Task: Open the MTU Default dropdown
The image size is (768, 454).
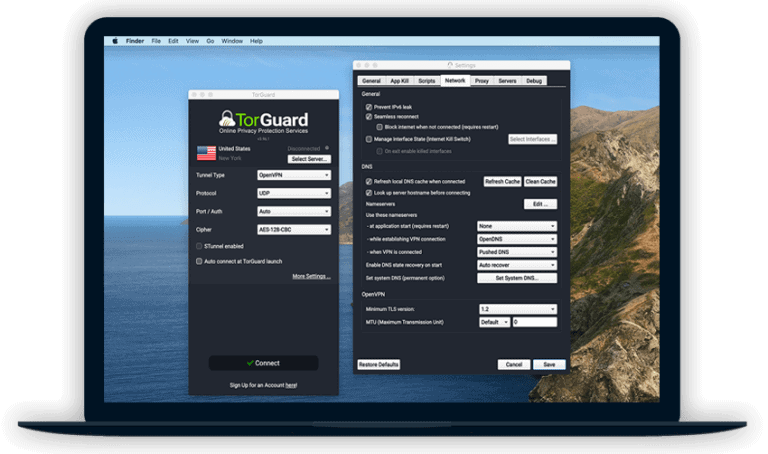Action: [495, 322]
